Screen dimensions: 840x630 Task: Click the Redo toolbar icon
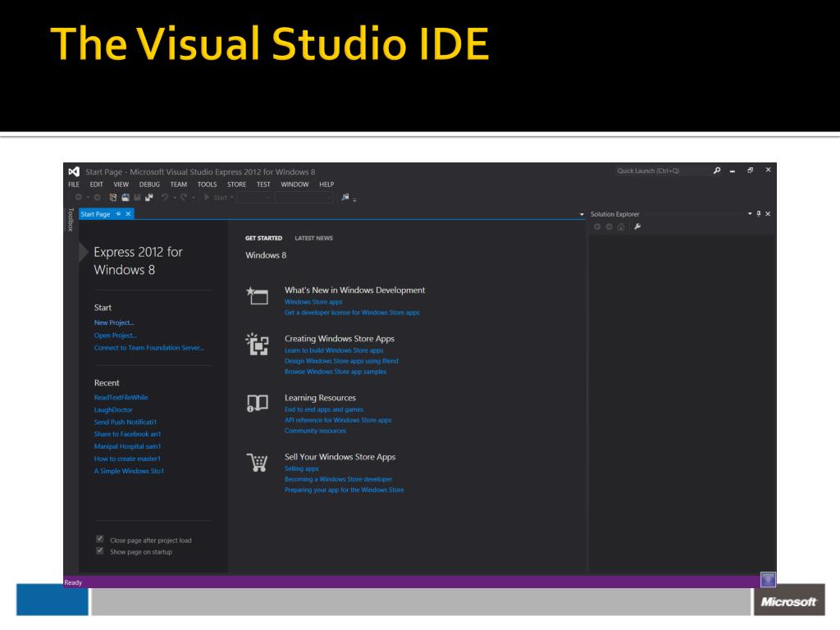(x=184, y=197)
